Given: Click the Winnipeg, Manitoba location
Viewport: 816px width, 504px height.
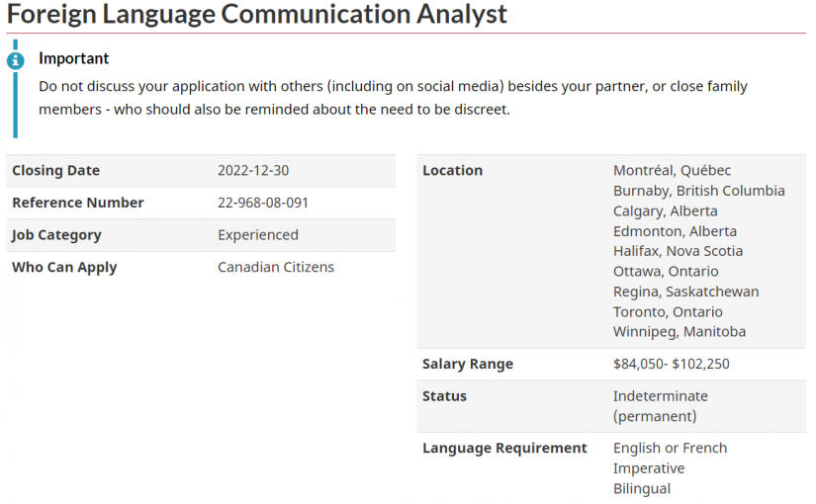Looking at the screenshot, I should click(x=680, y=331).
